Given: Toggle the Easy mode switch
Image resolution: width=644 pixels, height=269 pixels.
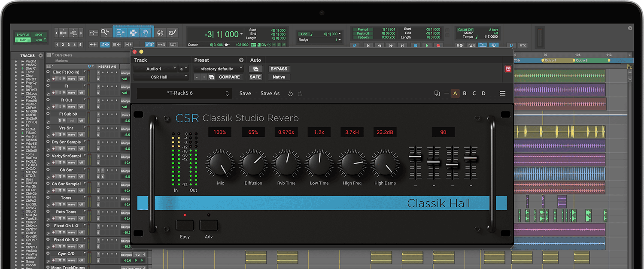Looking at the screenshot, I should [185, 225].
